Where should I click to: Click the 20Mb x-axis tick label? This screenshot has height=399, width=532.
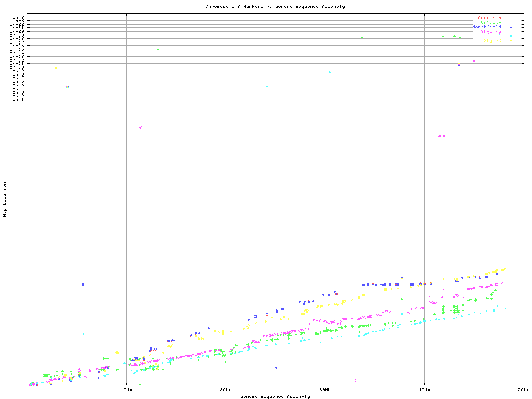pos(226,390)
